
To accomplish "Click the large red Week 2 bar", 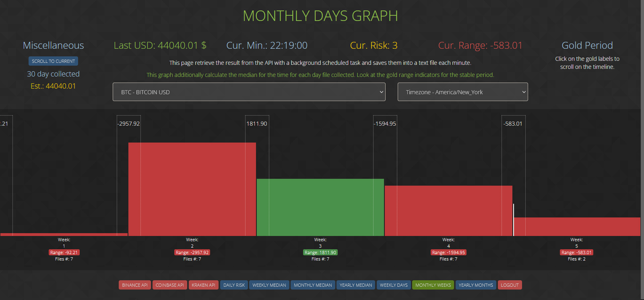I will click(192, 189).
